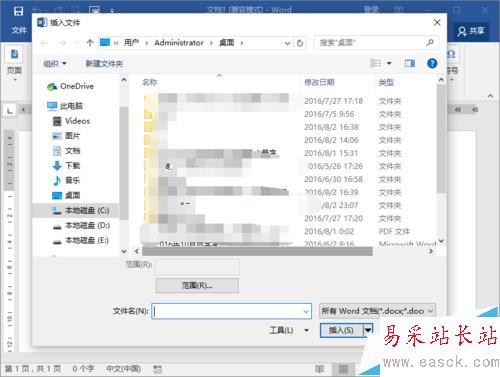Click the file list horizontal scrollbar
Screen dimensions: 500x377
tap(257, 251)
